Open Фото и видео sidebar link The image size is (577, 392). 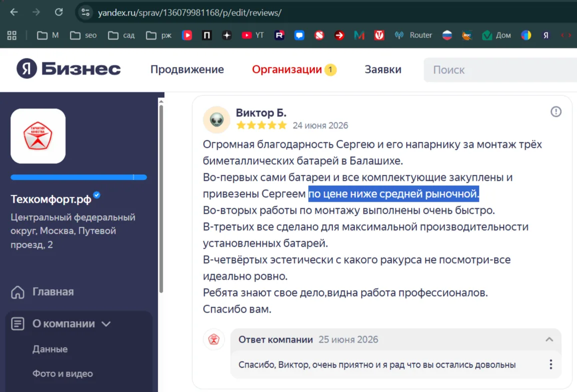[62, 374]
